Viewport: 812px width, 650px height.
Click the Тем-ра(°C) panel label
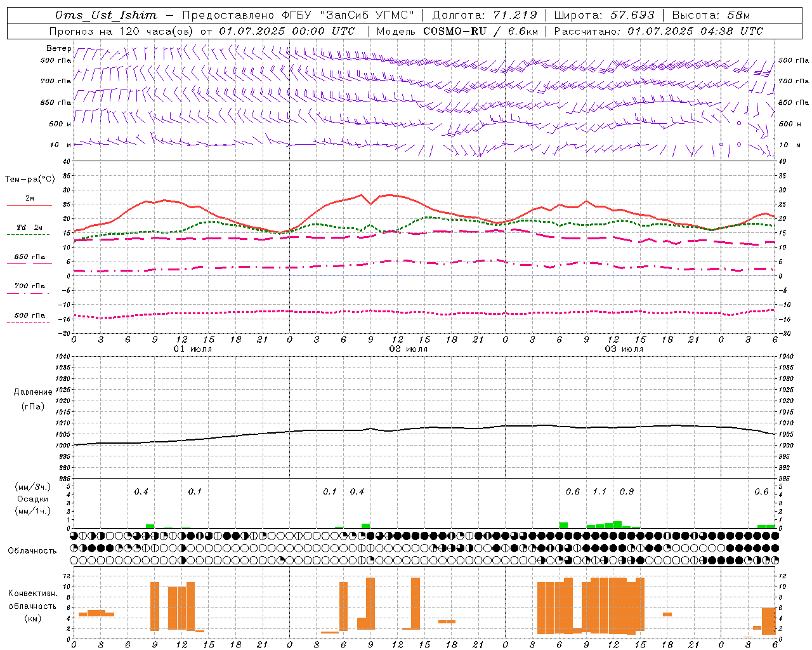coord(30,180)
